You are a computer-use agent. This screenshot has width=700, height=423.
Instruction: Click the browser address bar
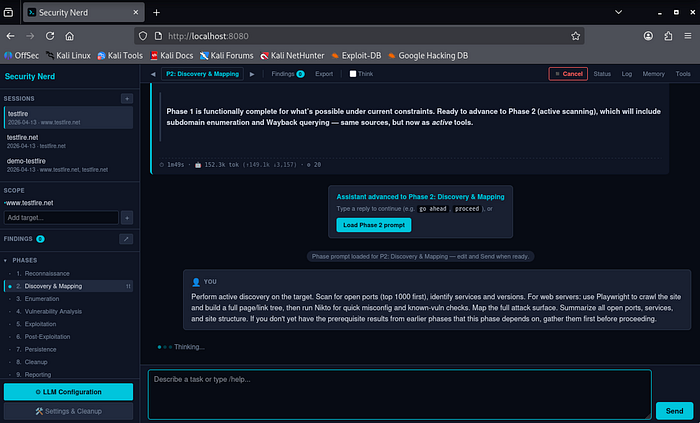[x=359, y=36]
